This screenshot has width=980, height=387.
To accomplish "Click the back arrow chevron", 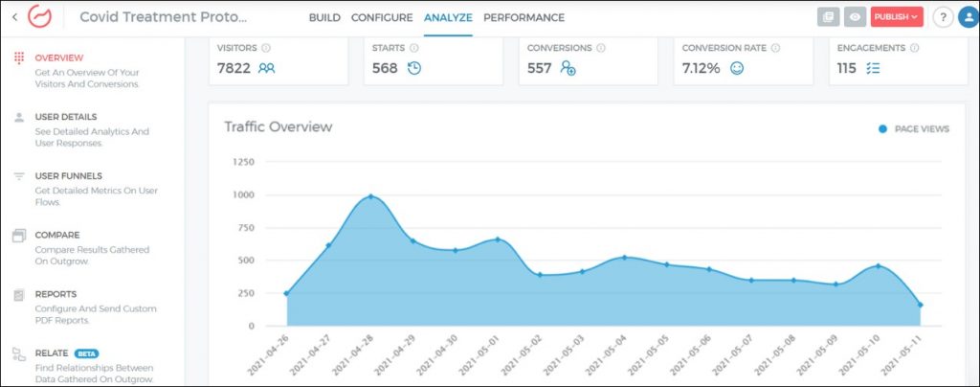I will pyautogui.click(x=14, y=17).
